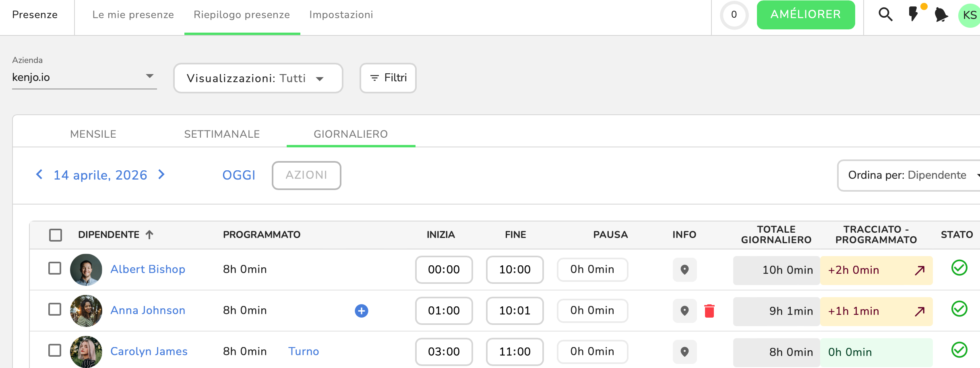Viewport: 980px width, 368px height.
Task: Select the GIORNALIERO view tab
Action: [351, 134]
